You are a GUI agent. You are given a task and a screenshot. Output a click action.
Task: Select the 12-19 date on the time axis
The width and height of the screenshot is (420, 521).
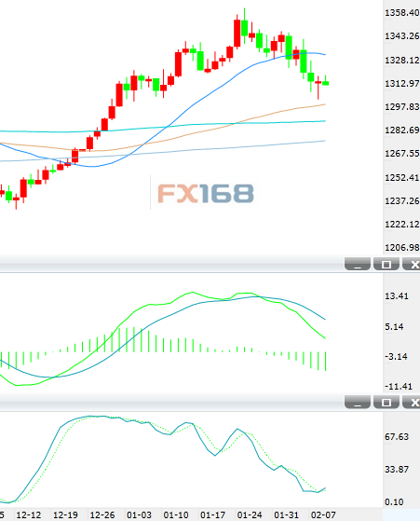(x=65, y=515)
